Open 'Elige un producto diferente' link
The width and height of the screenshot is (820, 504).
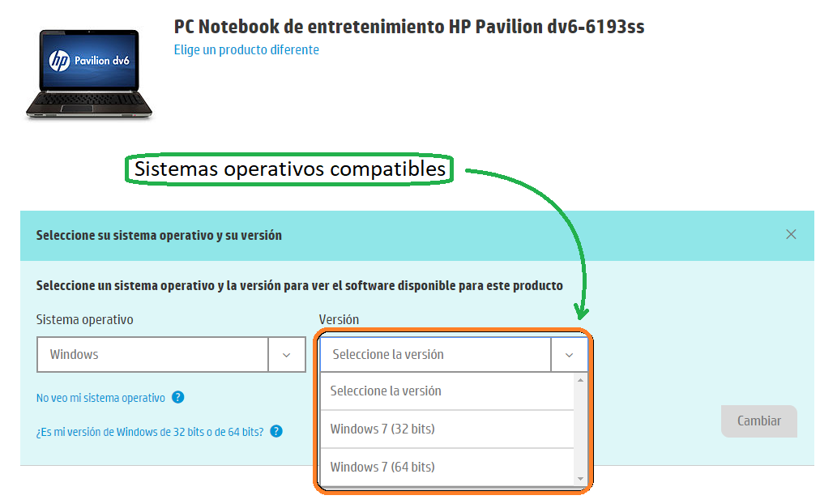click(246, 49)
